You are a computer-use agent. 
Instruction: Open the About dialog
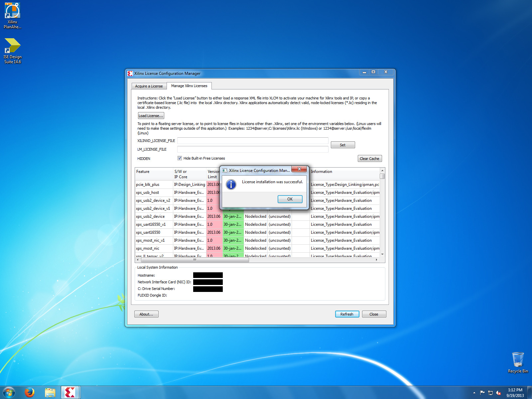146,314
